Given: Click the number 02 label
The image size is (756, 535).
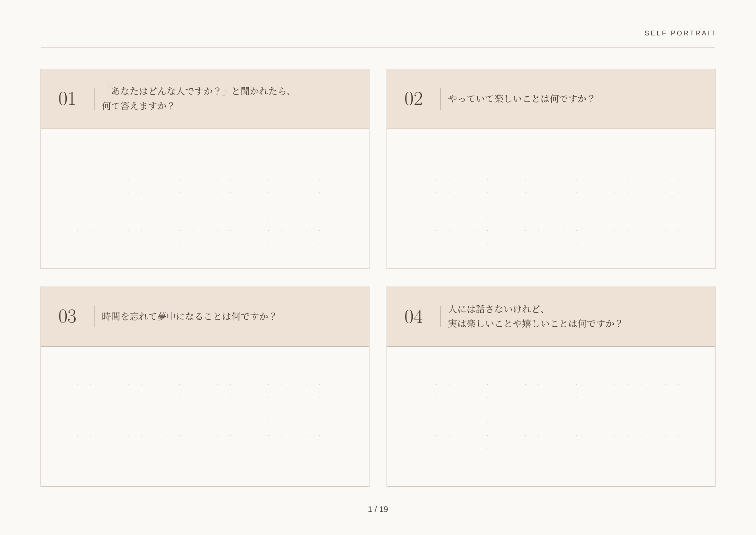Looking at the screenshot, I should pyautogui.click(x=413, y=99).
